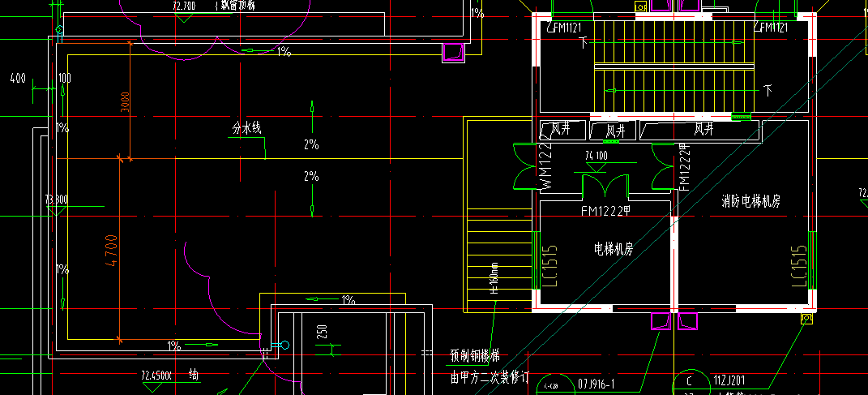
Task: Select the vertical FM1222甲 door tag
Action: tap(684, 167)
